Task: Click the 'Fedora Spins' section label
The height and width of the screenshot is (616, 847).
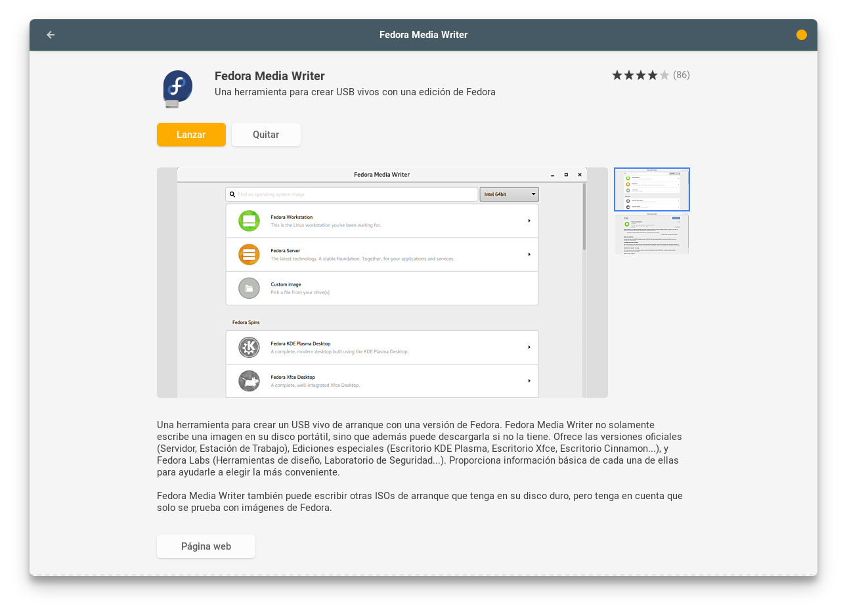Action: pyautogui.click(x=246, y=322)
